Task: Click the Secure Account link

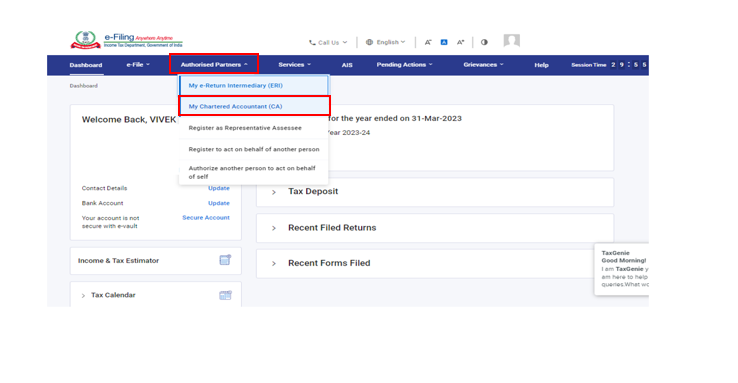Action: click(x=206, y=218)
